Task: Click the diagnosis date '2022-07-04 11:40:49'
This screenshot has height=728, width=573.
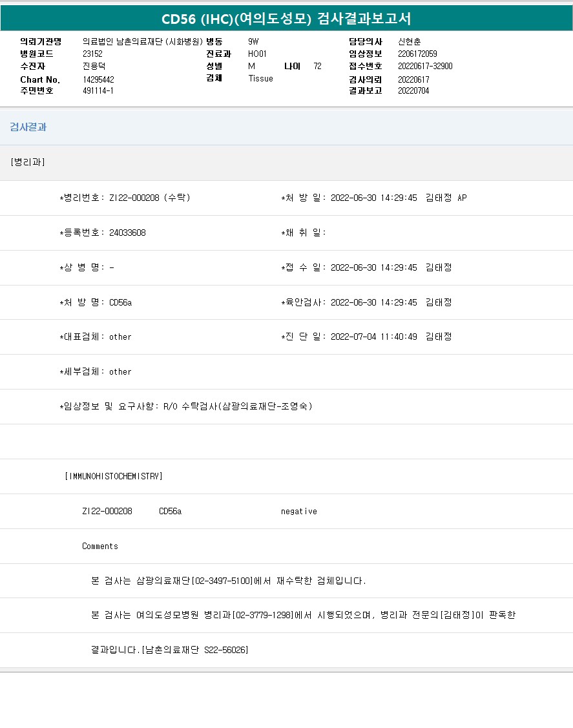Action: point(374,337)
